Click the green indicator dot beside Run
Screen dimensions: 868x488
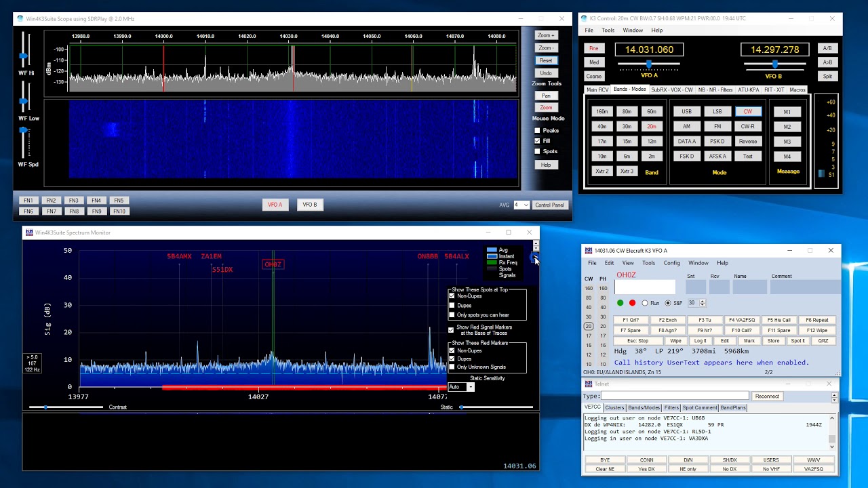(x=620, y=303)
